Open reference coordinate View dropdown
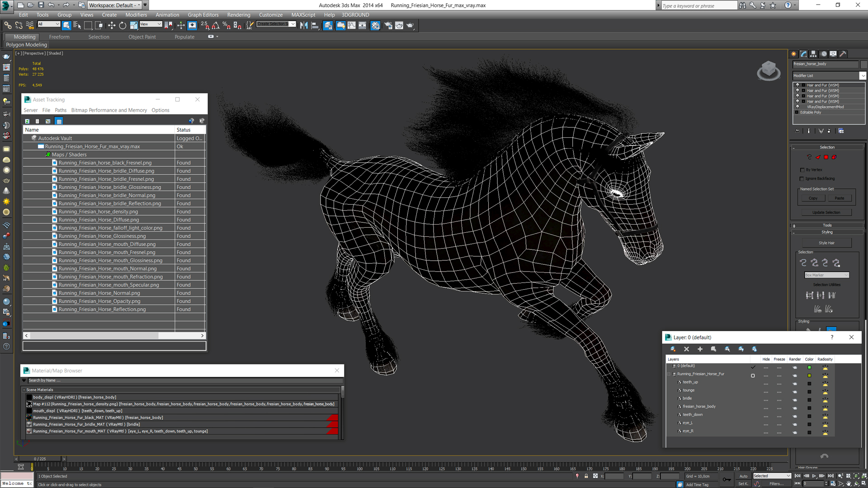868x488 pixels. (x=151, y=24)
